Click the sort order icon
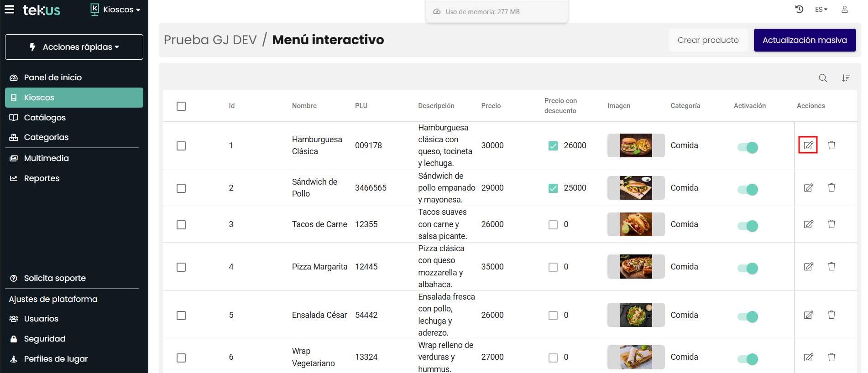Viewport: 868px width, 373px height. pyautogui.click(x=846, y=78)
